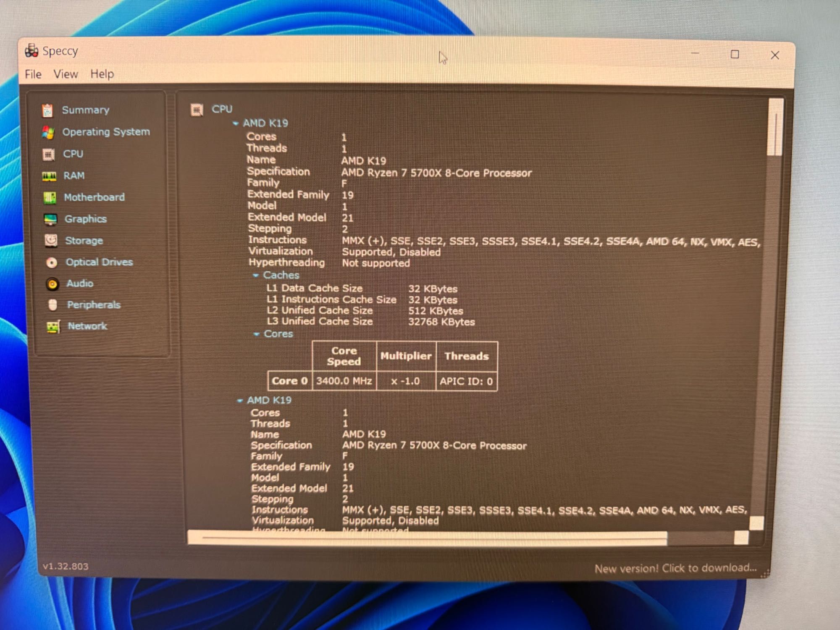Select the Audio speaker icon

[x=52, y=284]
